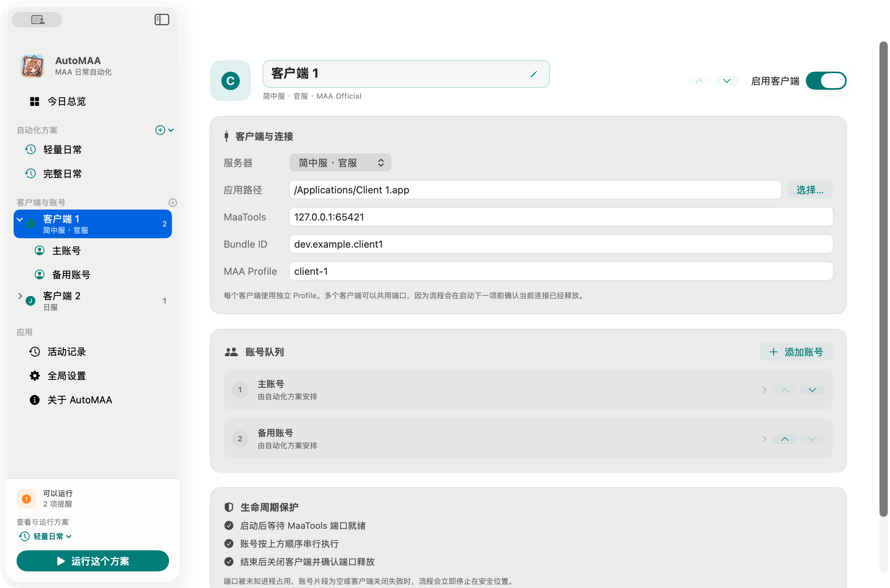
Task: Move client up with header up arrow
Action: click(x=699, y=81)
